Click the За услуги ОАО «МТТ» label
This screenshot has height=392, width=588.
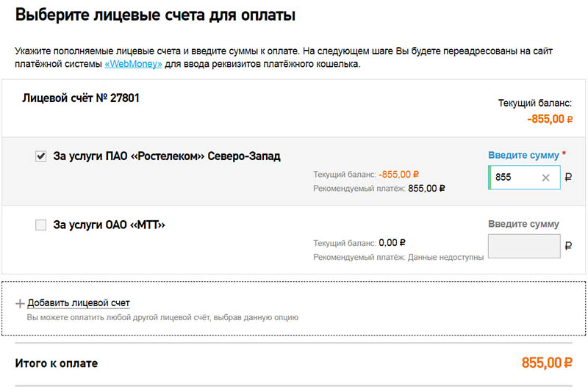[x=109, y=225]
